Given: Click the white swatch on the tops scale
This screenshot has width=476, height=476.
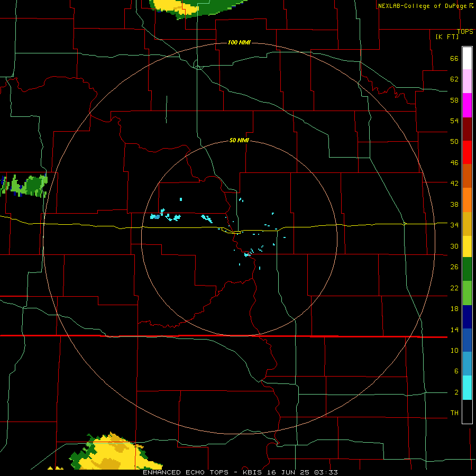Looking at the screenshot, I should click(x=467, y=58).
